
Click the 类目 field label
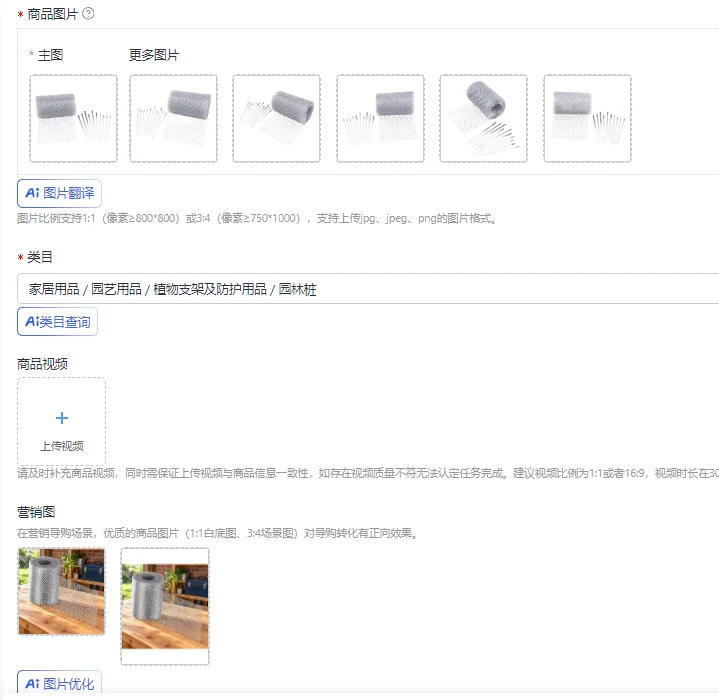tap(39, 257)
